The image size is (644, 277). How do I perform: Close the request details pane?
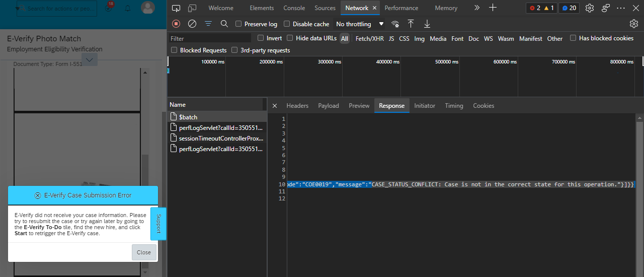pos(275,106)
